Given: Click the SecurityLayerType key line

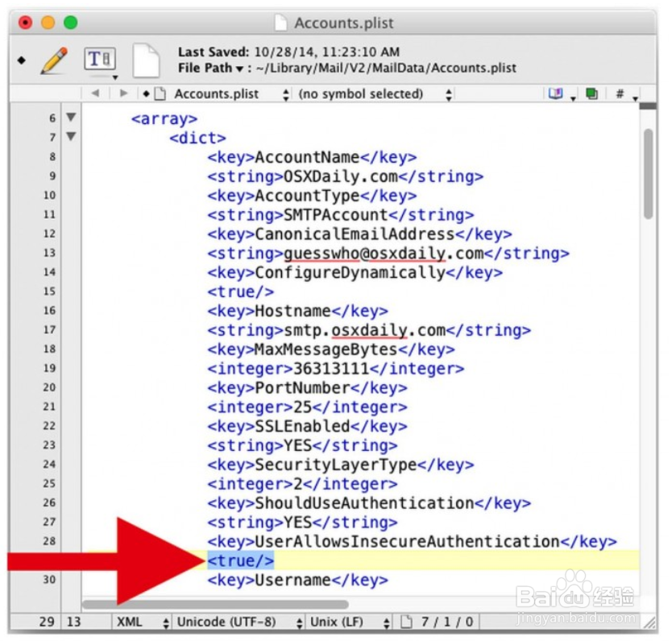Looking at the screenshot, I should pos(341,465).
